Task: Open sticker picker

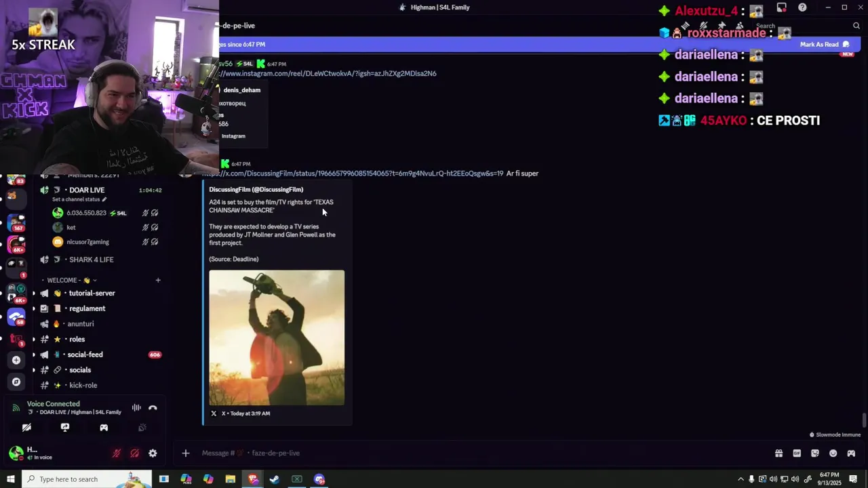Action: tap(815, 453)
